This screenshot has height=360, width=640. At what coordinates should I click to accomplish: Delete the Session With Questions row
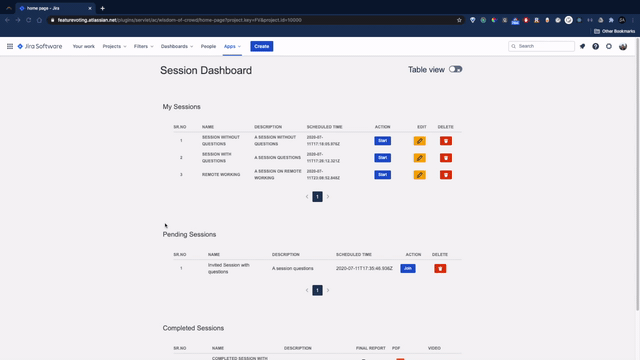(446, 158)
